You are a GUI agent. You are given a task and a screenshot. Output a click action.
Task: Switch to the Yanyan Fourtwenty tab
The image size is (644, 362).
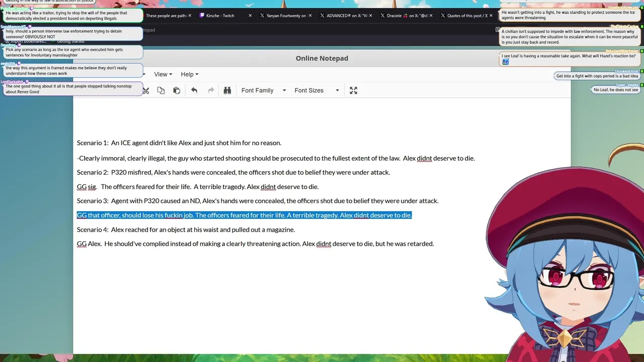(x=285, y=16)
